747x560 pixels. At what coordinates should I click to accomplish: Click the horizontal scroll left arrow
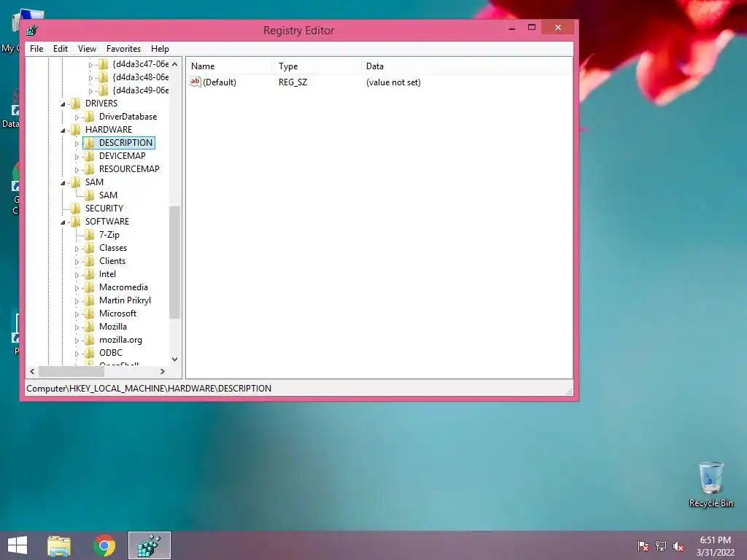coord(32,371)
